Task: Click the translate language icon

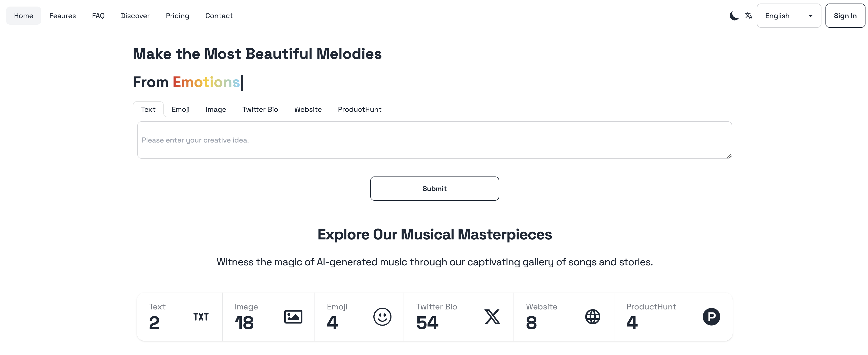Action: [x=748, y=16]
